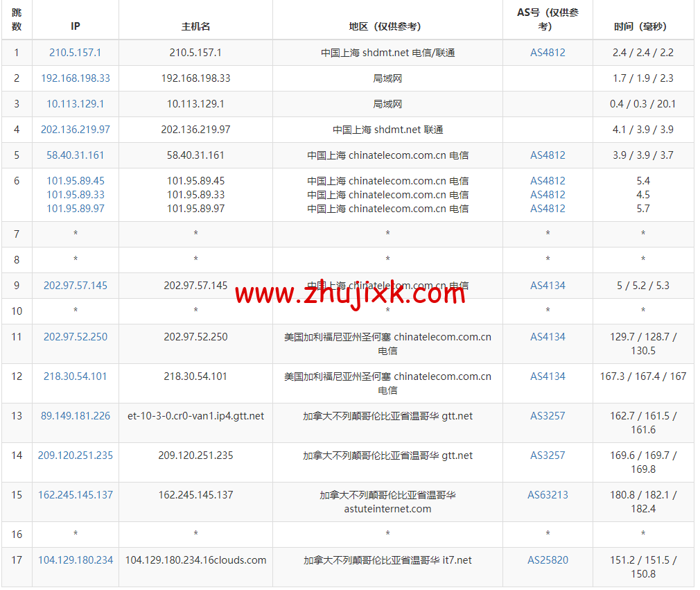Open the 101.95.89.45 IP link
Viewport: 700px width, 590px height.
coord(75,181)
